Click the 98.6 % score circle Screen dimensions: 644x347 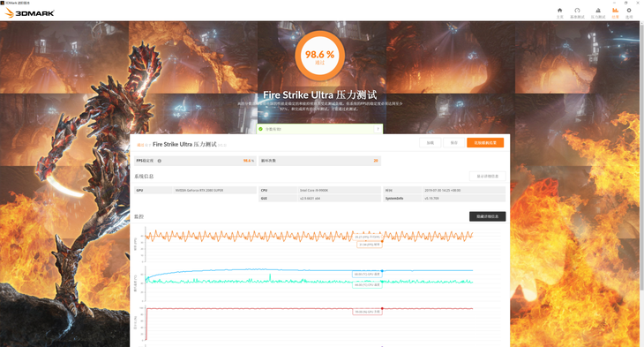click(x=319, y=56)
